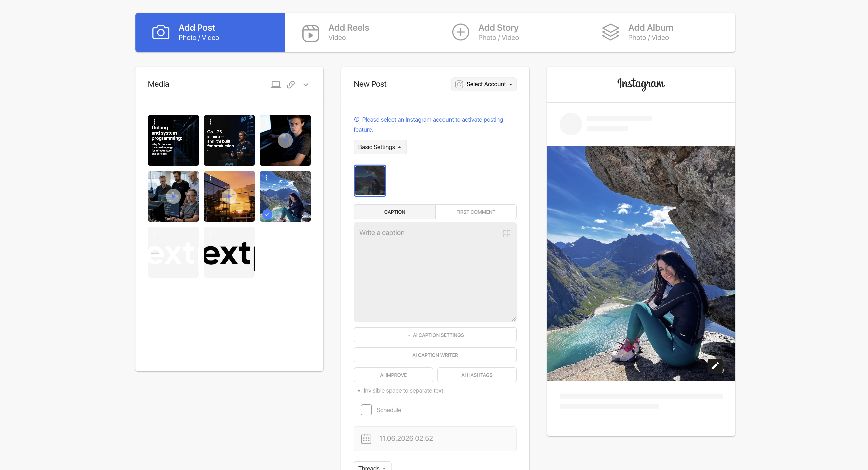
Task: Click the Instagram logo in preview
Action: [x=641, y=84]
